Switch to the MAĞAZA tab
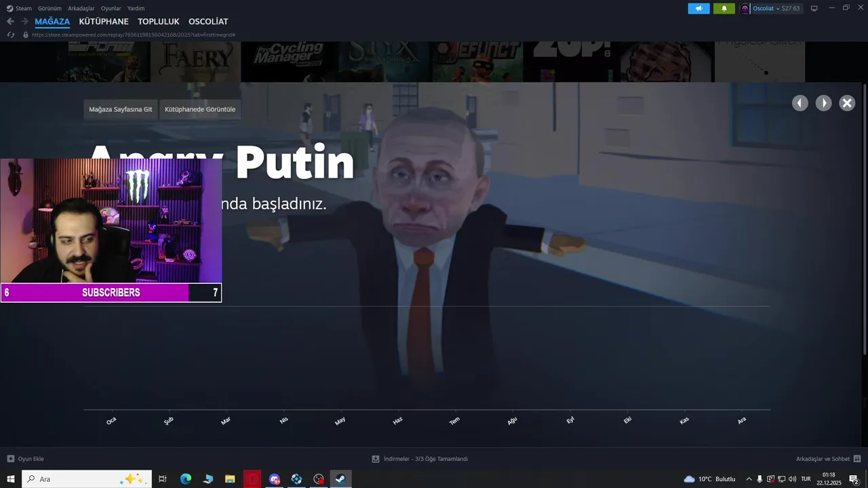Viewport: 868px width, 488px height. coord(52,22)
